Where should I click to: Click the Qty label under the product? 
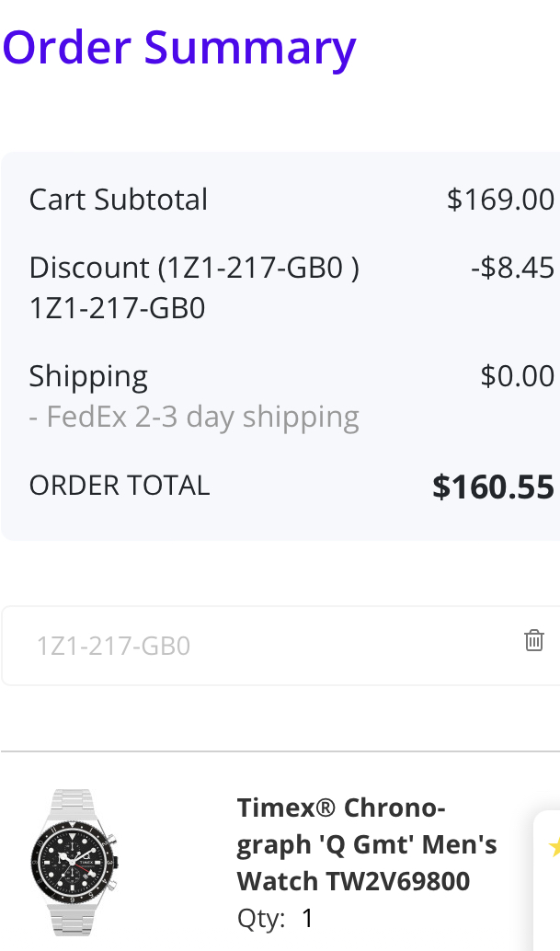261,918
